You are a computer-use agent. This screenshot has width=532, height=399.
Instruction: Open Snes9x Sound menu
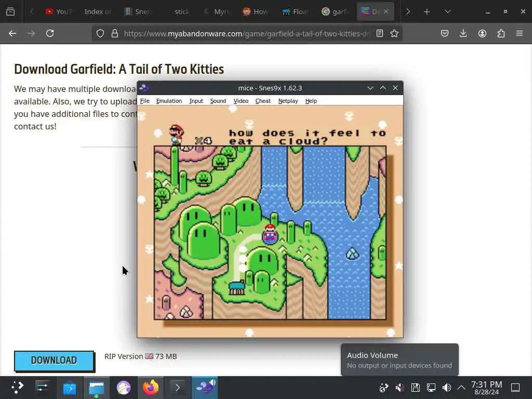(218, 101)
